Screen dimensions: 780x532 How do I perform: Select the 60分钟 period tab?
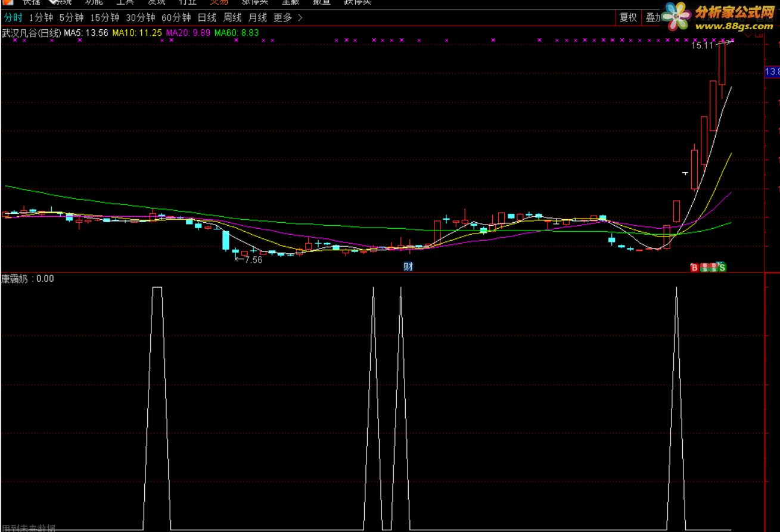click(x=176, y=18)
